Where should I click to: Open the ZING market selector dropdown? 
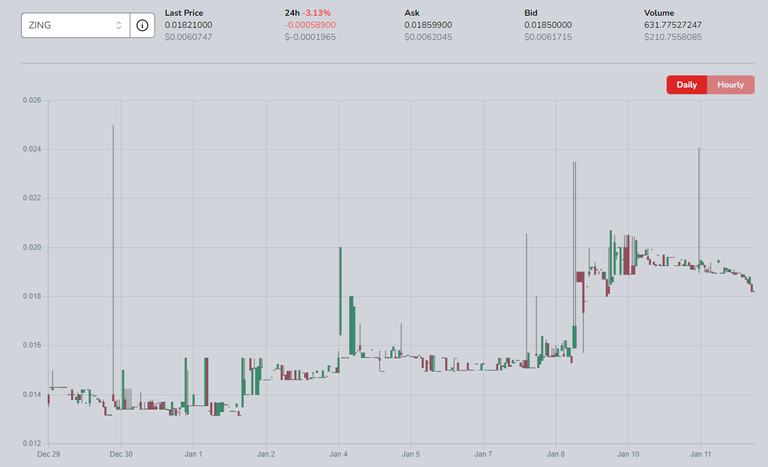coord(75,25)
